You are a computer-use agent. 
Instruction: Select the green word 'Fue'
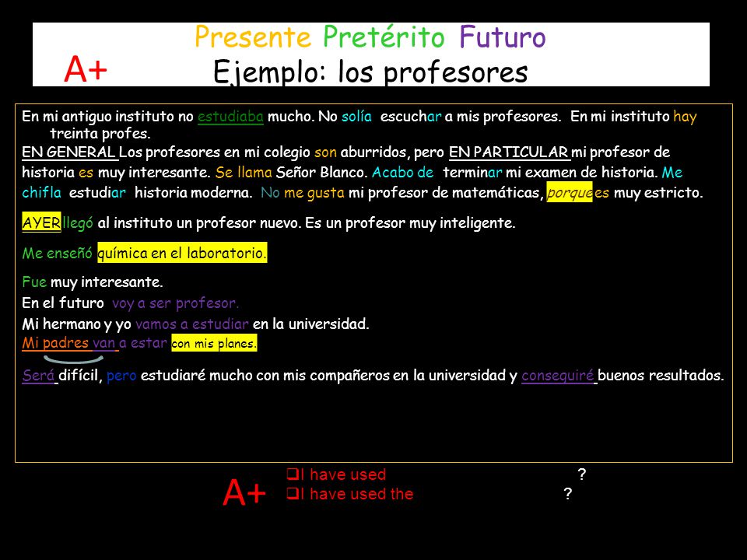34,282
